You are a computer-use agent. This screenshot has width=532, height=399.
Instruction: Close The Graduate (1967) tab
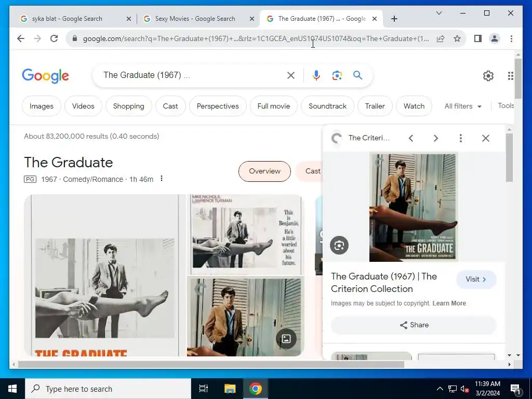375,19
